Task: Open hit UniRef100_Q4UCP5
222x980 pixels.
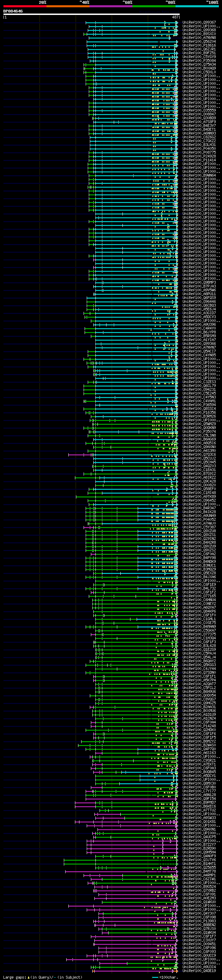Action: (199, 836)
